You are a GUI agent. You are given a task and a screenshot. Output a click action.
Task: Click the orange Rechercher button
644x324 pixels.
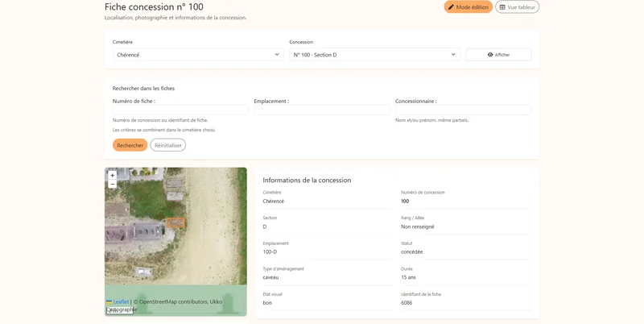pyautogui.click(x=130, y=145)
